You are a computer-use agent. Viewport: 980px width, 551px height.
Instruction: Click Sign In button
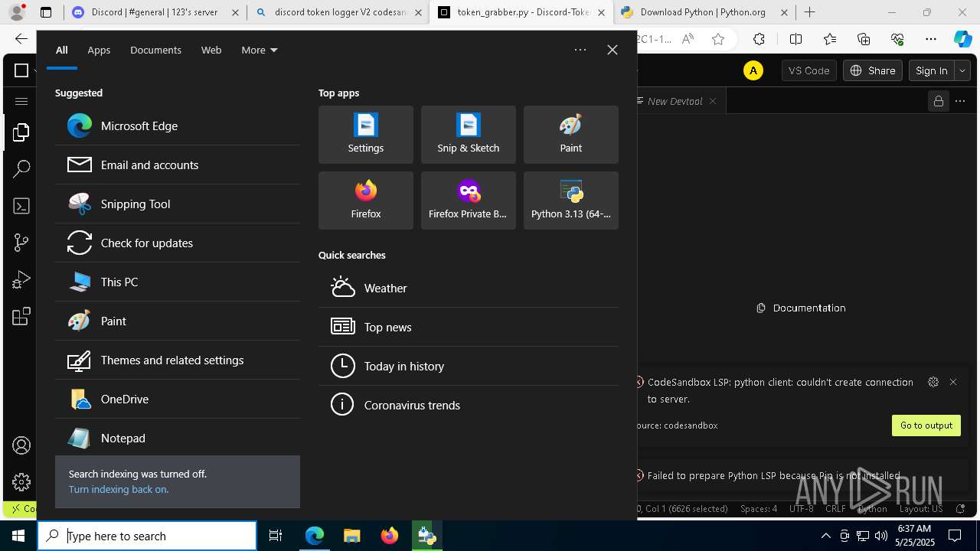[x=932, y=70]
